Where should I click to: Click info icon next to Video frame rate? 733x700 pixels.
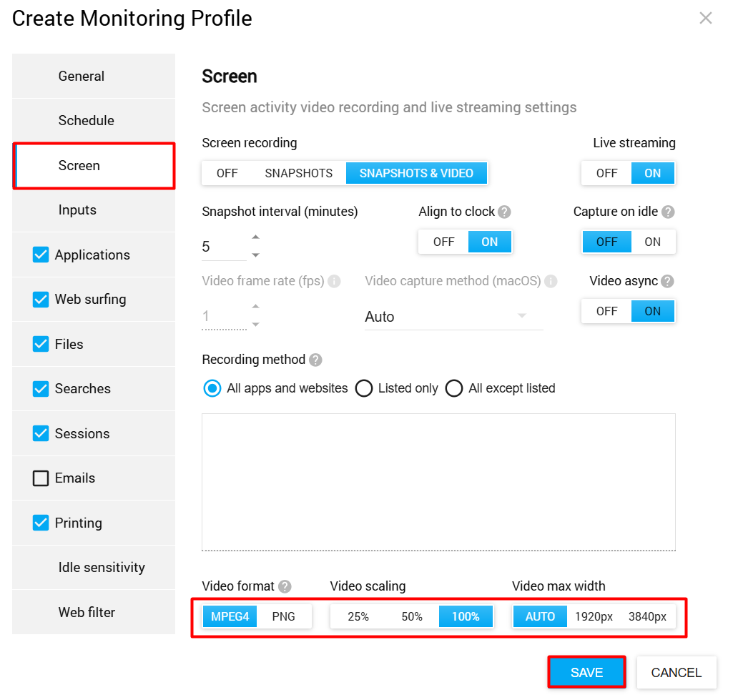click(x=334, y=282)
